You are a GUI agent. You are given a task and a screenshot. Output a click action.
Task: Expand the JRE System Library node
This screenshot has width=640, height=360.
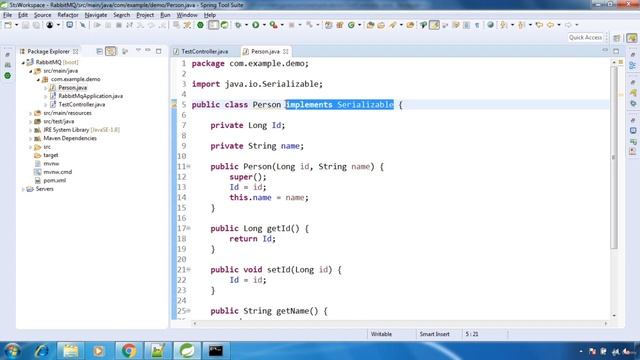pos(31,130)
